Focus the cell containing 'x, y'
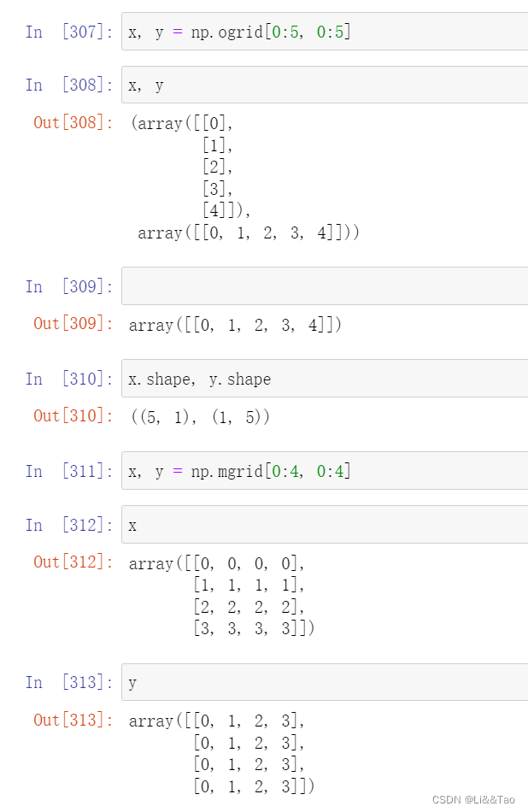The height and width of the screenshot is (812, 528). pos(325,85)
